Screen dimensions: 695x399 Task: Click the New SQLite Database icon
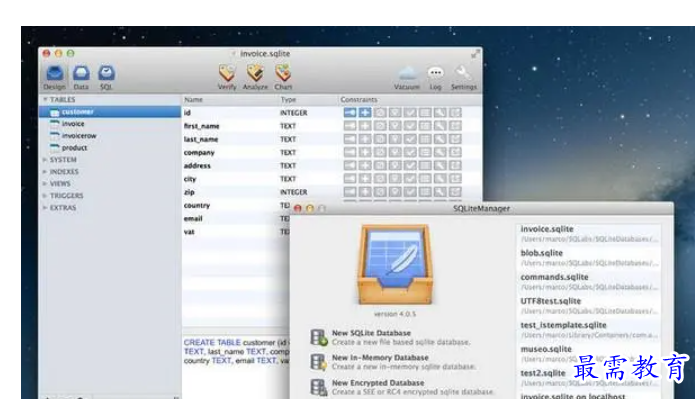click(x=319, y=337)
